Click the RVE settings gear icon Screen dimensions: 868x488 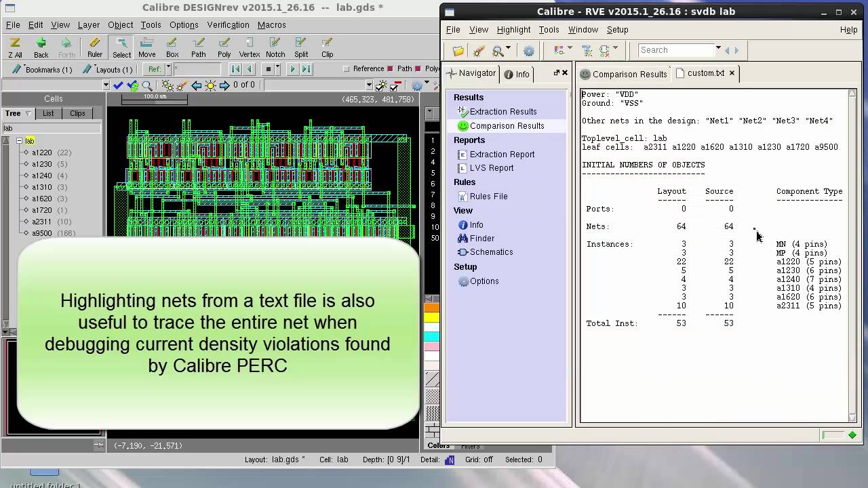click(x=529, y=51)
